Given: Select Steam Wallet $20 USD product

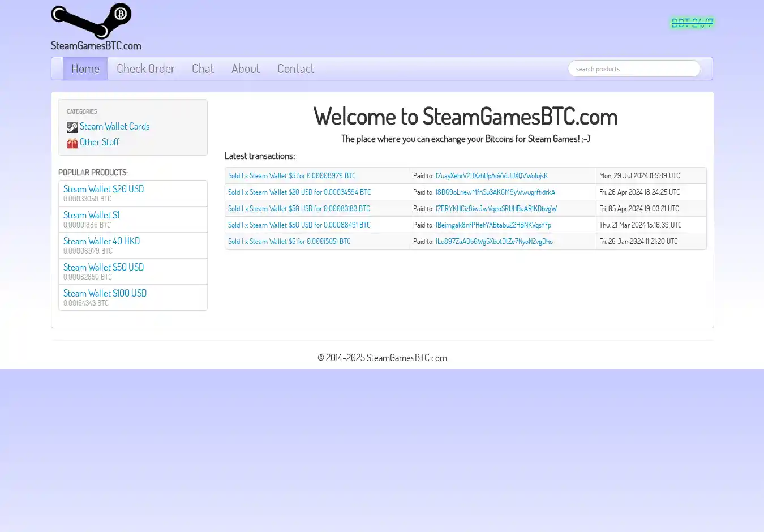Looking at the screenshot, I should tap(104, 189).
